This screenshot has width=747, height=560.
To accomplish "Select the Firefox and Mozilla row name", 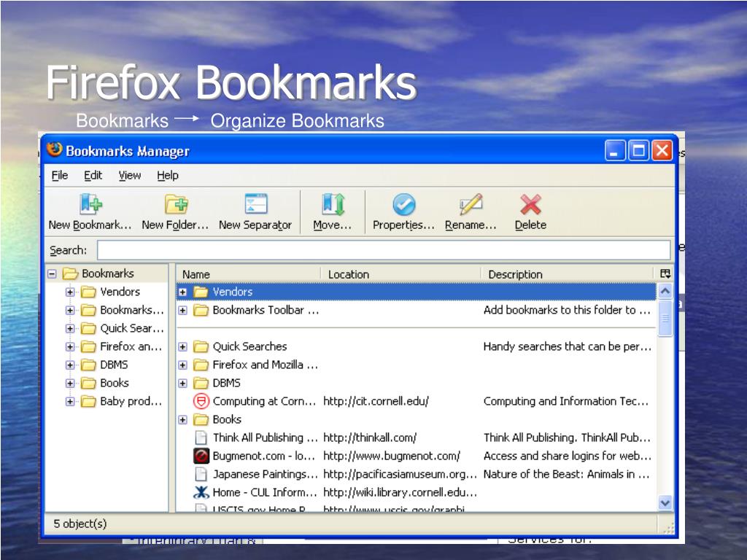I will (x=265, y=365).
